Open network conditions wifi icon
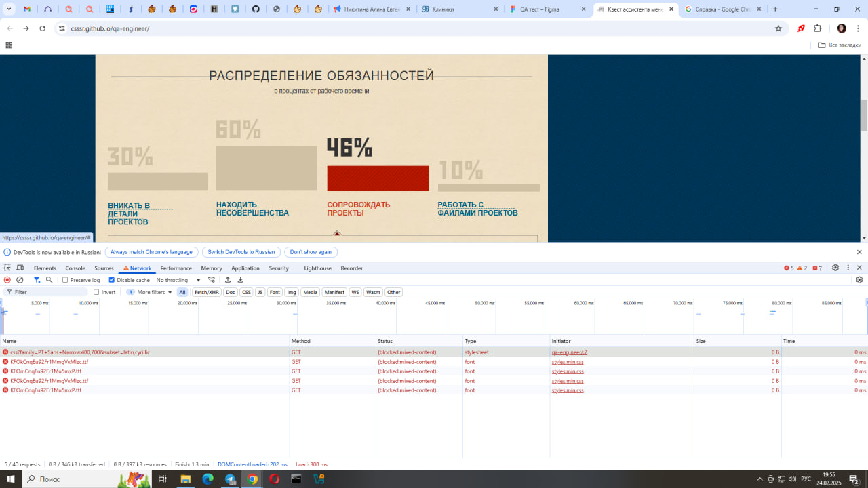Screen dimensions: 868x488 pyautogui.click(x=212, y=280)
